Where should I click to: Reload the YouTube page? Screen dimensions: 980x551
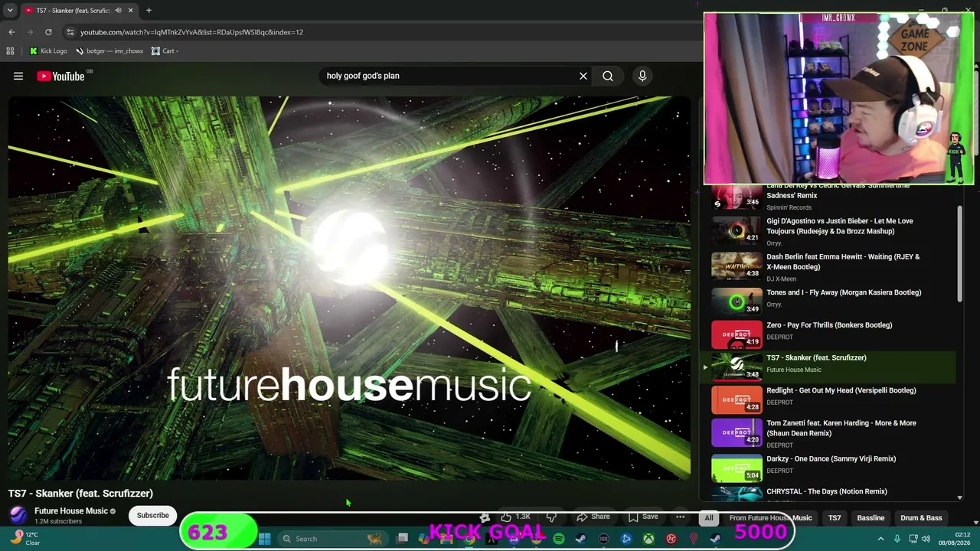click(x=48, y=32)
